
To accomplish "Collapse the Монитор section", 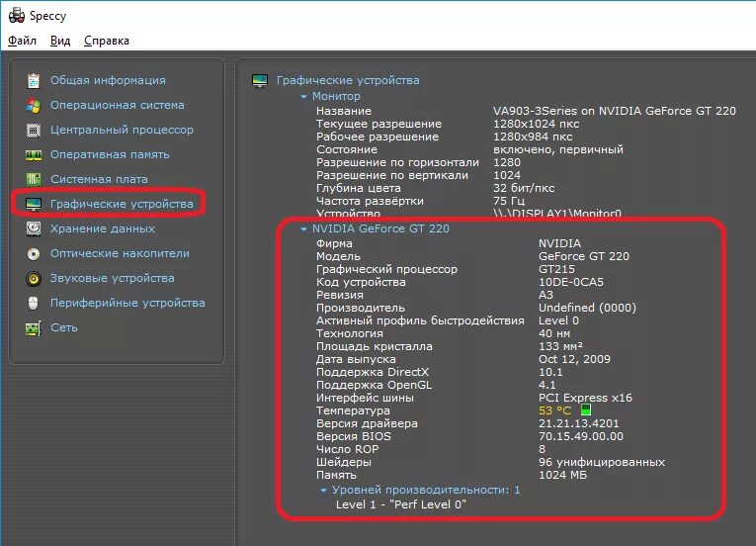I will [303, 97].
